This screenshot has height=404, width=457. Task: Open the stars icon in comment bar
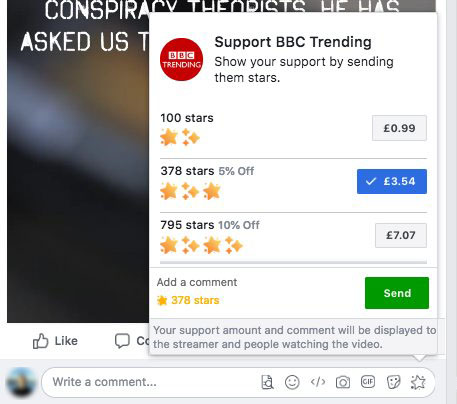coord(418,382)
